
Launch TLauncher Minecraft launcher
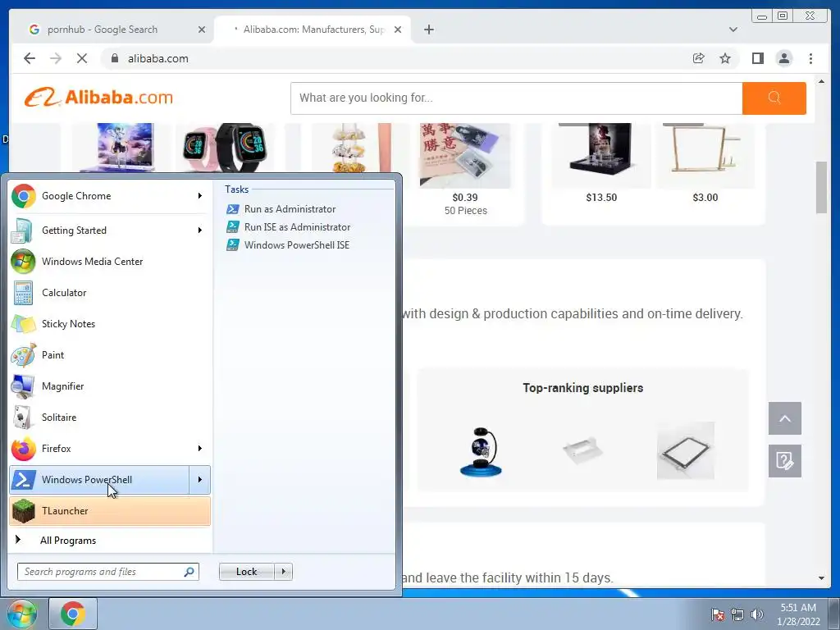[110, 510]
